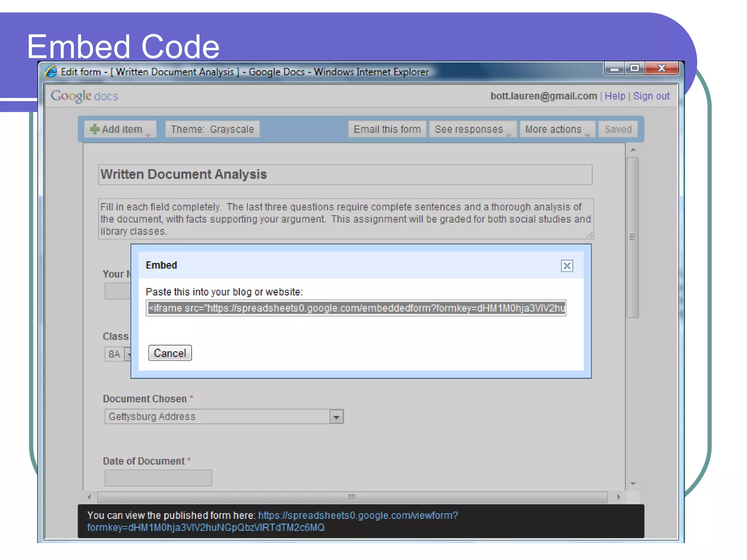747x560 pixels.
Task: Minimize the Internet Explorer window
Action: pos(615,69)
